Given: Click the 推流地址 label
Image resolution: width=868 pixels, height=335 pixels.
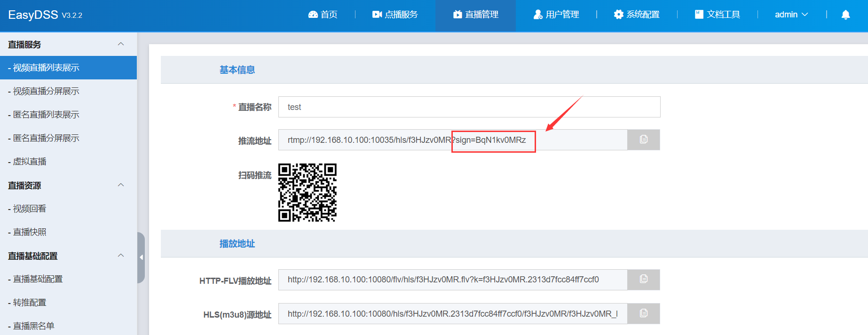Looking at the screenshot, I should (x=255, y=141).
